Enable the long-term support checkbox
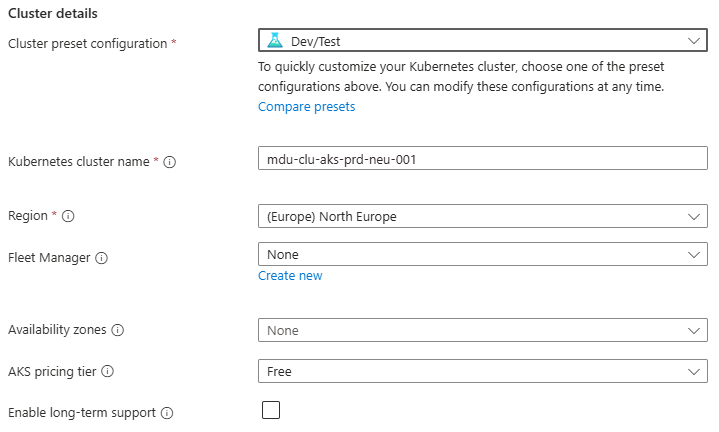The image size is (719, 432). [x=270, y=410]
